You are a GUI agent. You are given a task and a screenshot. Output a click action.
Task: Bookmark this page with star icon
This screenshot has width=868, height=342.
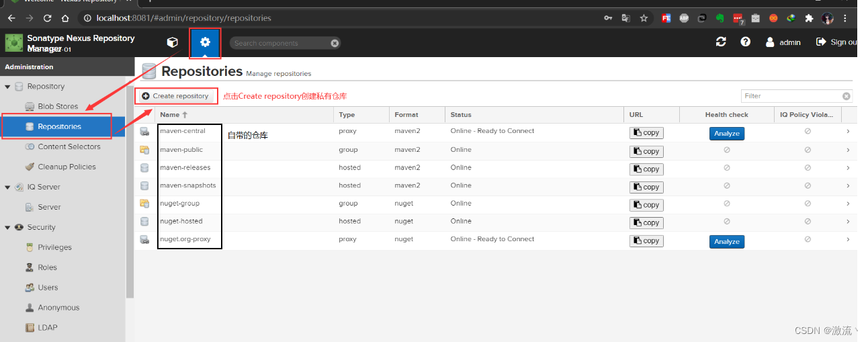tap(644, 18)
